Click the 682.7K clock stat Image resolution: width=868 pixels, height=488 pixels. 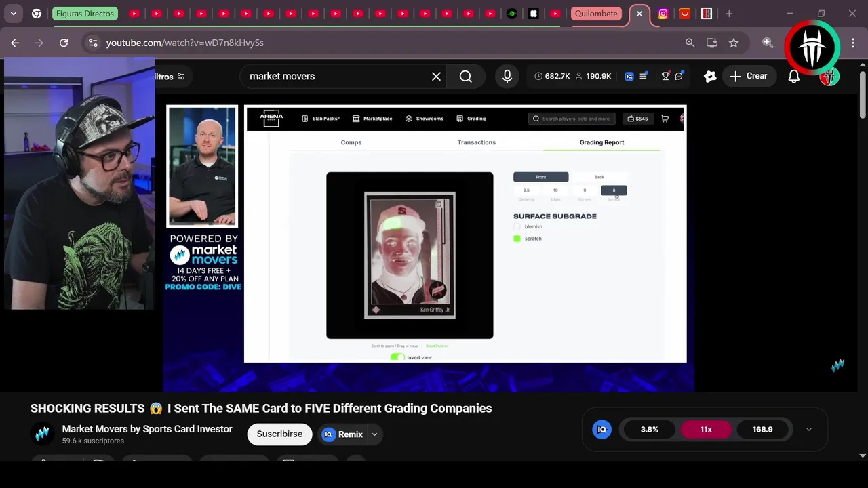[552, 77]
